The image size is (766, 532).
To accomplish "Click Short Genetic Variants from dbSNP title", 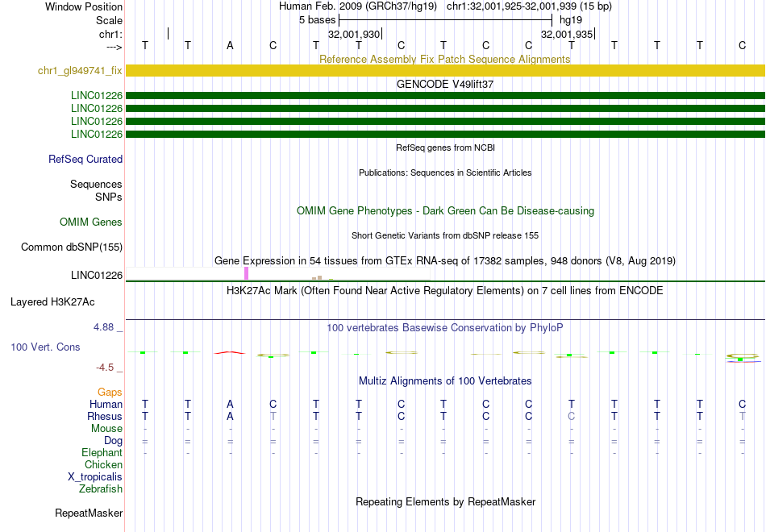I will click(445, 235).
